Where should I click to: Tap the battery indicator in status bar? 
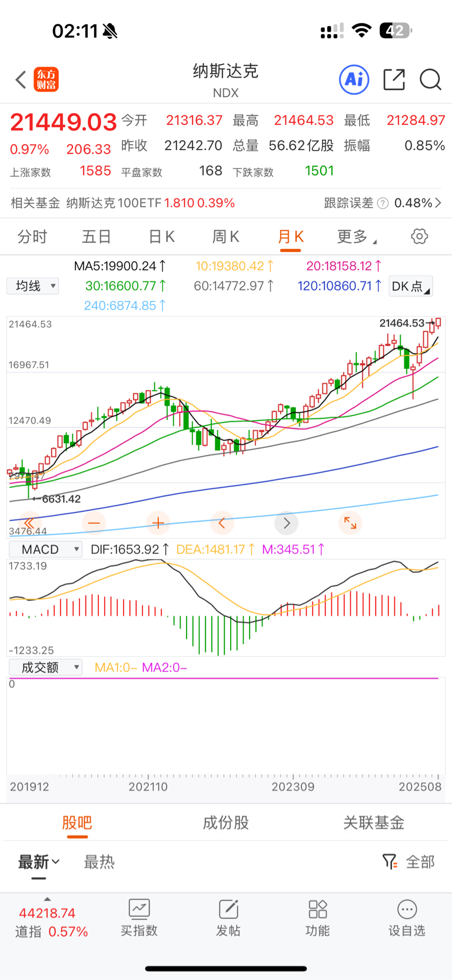click(396, 31)
